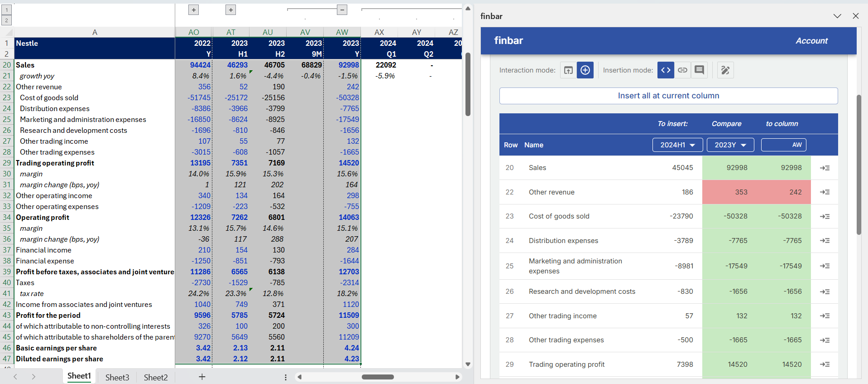Screen dimensions: 868x384
Task: Add a new sheet with plus button
Action: (x=202, y=377)
